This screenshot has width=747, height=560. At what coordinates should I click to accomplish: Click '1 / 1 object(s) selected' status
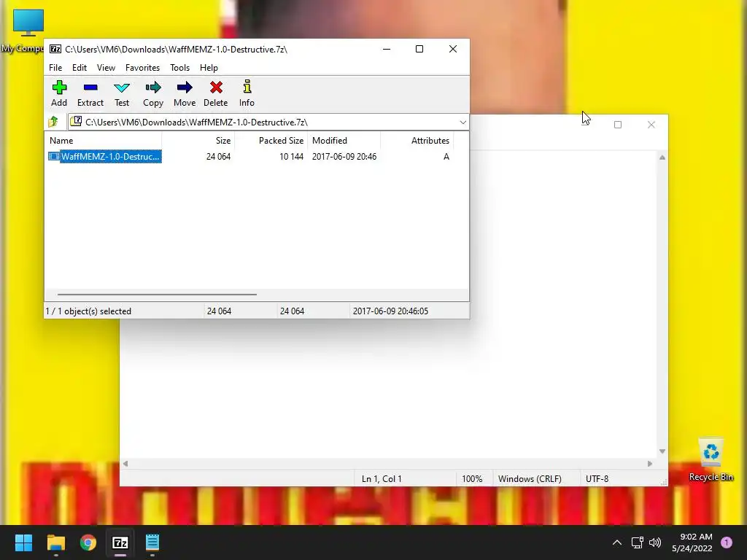click(88, 311)
